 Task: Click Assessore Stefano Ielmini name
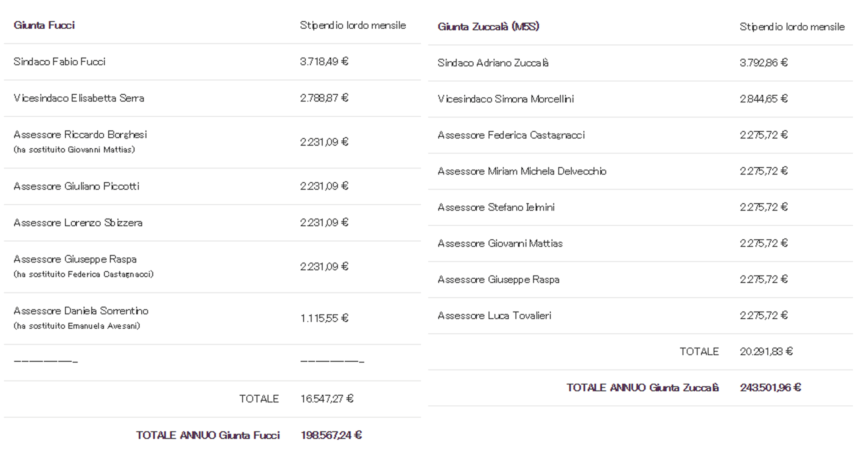pyautogui.click(x=496, y=207)
